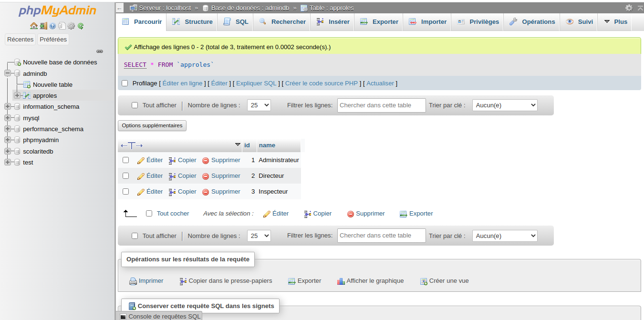Open the Rechercher tab
644x320 pixels.
coord(282,22)
